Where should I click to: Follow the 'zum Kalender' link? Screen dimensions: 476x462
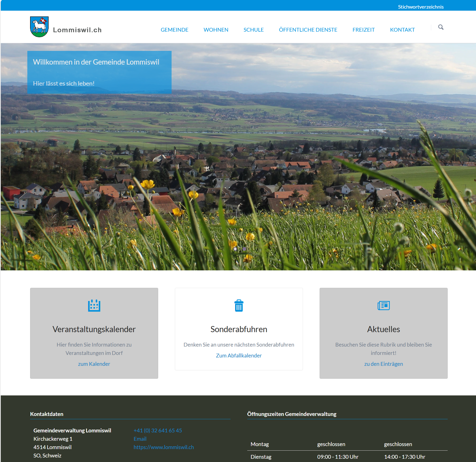pyautogui.click(x=94, y=364)
